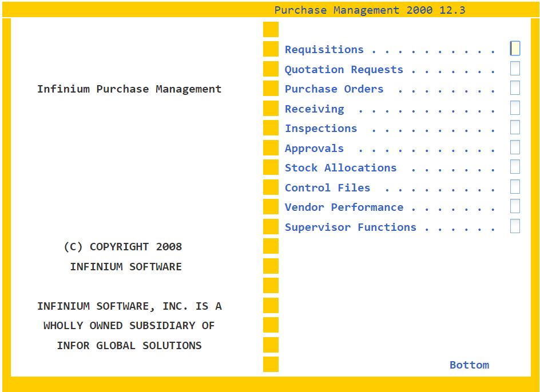Image resolution: width=540 pixels, height=392 pixels.
Task: Click the "WHOLLY OWNED SUBSIDIARY OF" text line
Action: coord(129,326)
